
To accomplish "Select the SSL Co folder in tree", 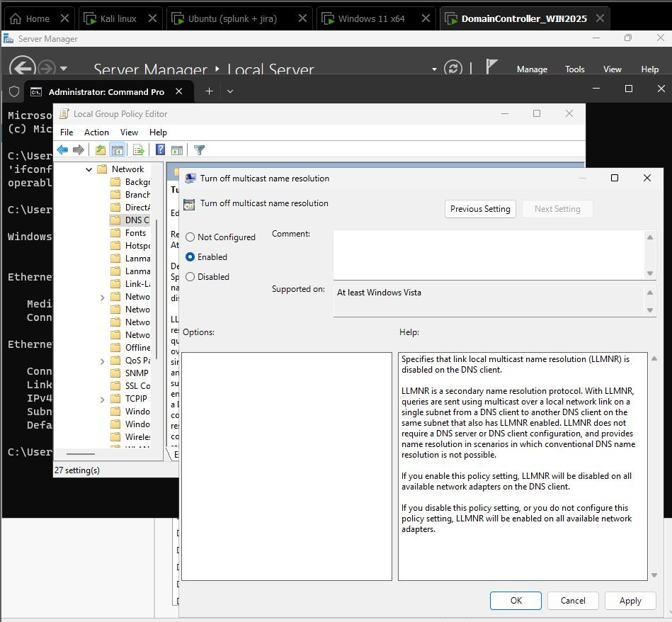I will click(130, 386).
